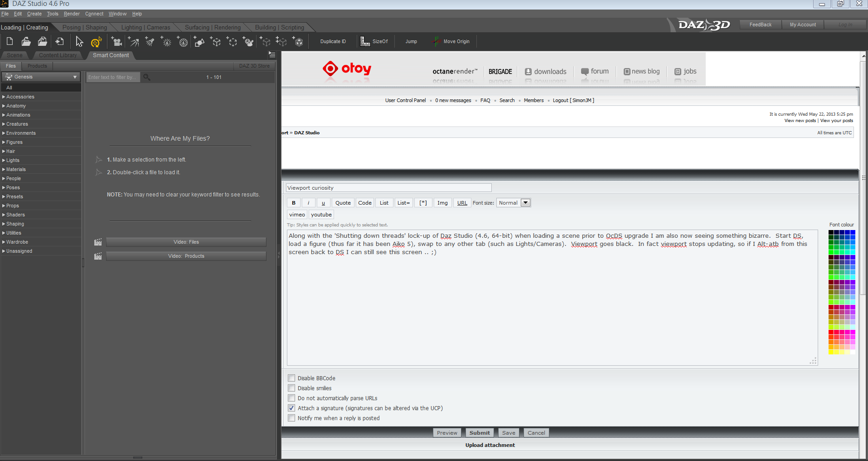Open the Smart Content pane options menu
This screenshot has width=868, height=461.
272,54
